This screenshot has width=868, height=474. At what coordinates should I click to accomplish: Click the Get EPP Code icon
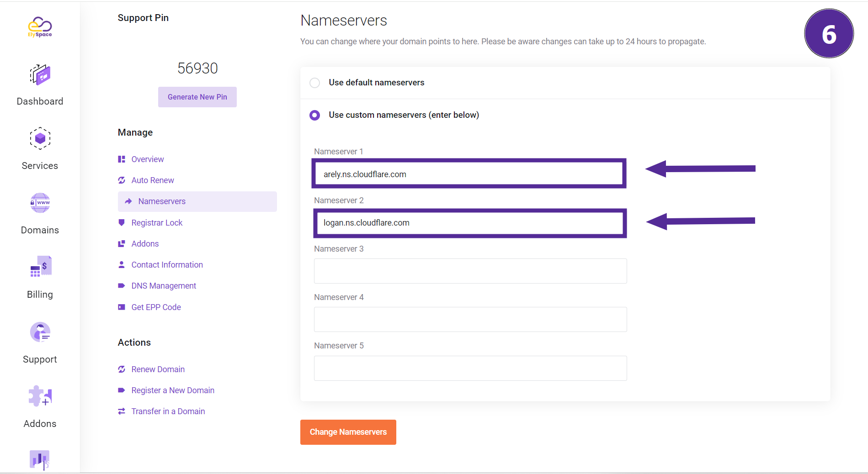(122, 307)
